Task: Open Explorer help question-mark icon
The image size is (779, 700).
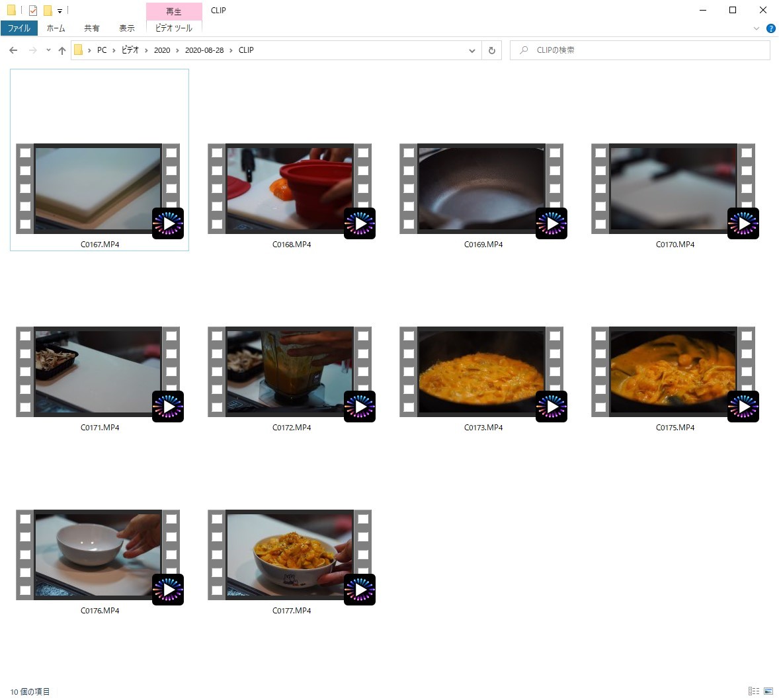Action: [770, 28]
